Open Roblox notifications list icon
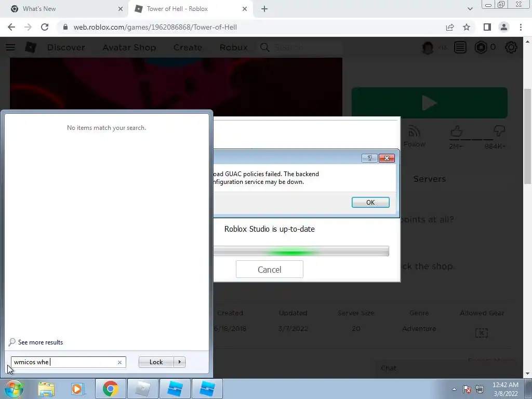The width and height of the screenshot is (532, 399). click(x=460, y=47)
